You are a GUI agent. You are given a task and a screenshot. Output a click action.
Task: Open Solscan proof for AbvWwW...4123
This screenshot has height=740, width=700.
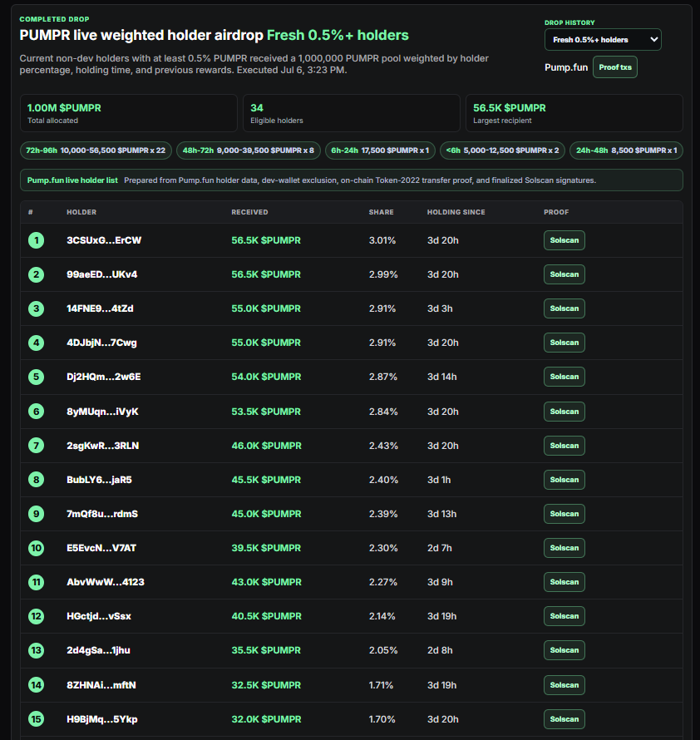tap(564, 582)
